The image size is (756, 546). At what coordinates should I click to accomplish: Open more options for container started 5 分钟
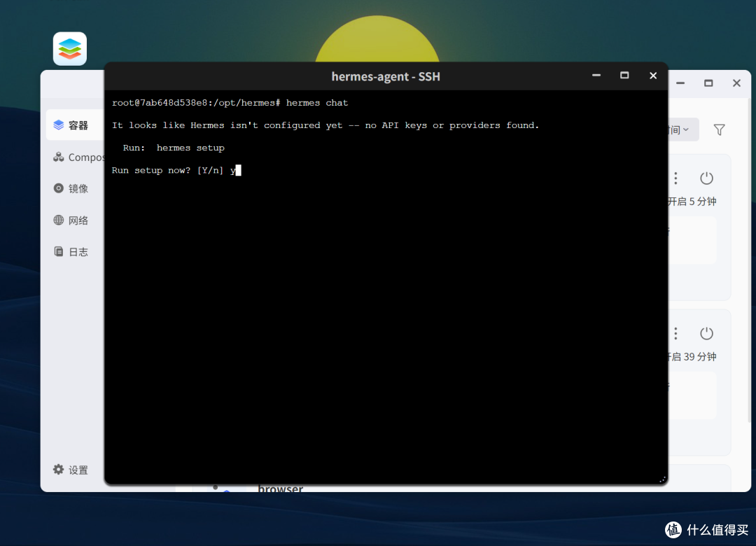click(x=676, y=178)
